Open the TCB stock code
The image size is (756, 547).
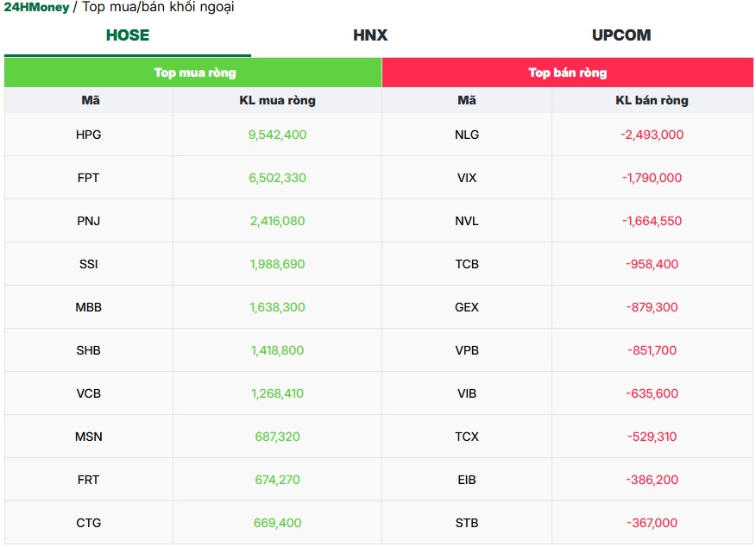pos(467,264)
